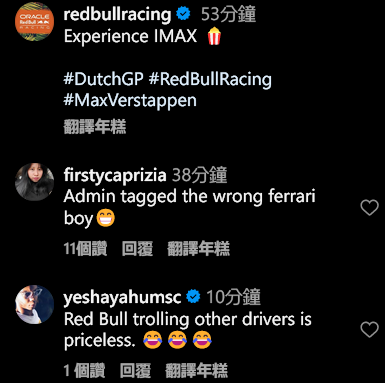The height and width of the screenshot is (383, 385).
Task: View 1 like on yeshayahumsc comment
Action: (x=84, y=371)
